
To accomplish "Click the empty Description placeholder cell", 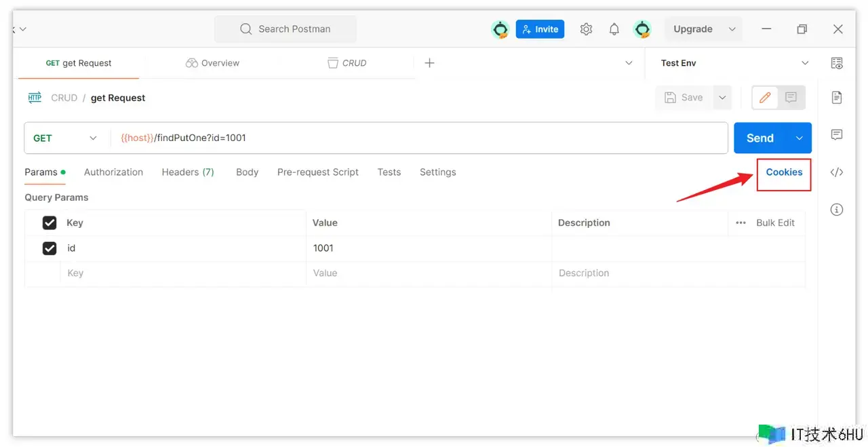I will (x=678, y=273).
